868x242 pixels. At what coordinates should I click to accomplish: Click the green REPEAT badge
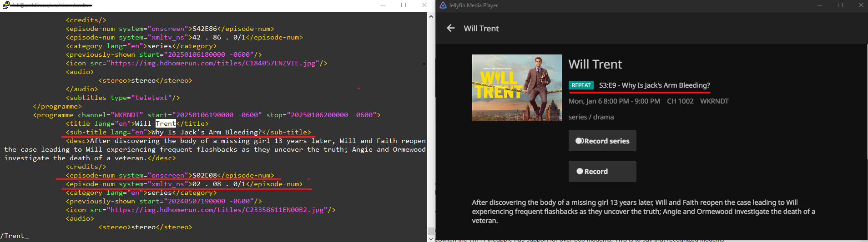[x=581, y=85]
